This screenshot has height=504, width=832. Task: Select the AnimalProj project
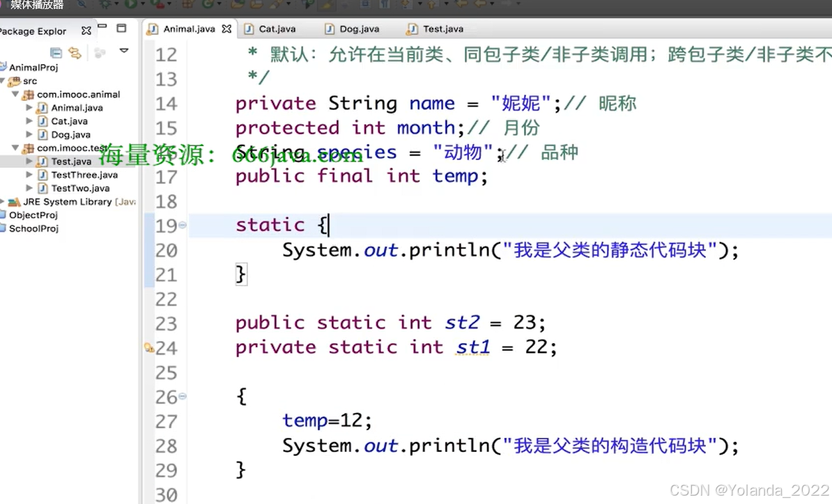[x=33, y=68]
